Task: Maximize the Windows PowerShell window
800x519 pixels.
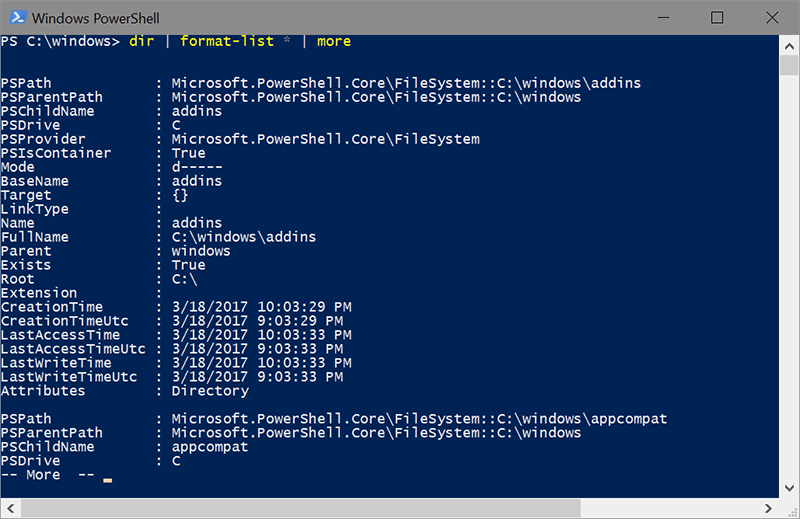Action: coord(716,17)
